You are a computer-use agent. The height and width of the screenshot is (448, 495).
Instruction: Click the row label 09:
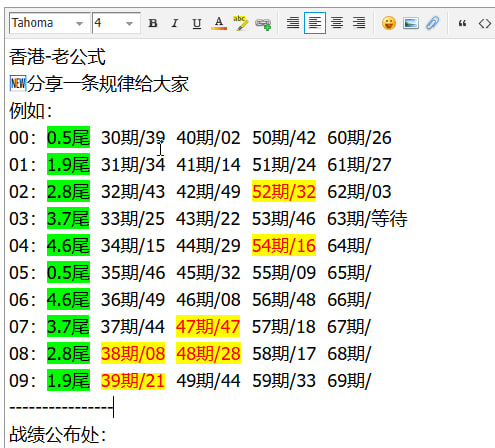(x=22, y=380)
